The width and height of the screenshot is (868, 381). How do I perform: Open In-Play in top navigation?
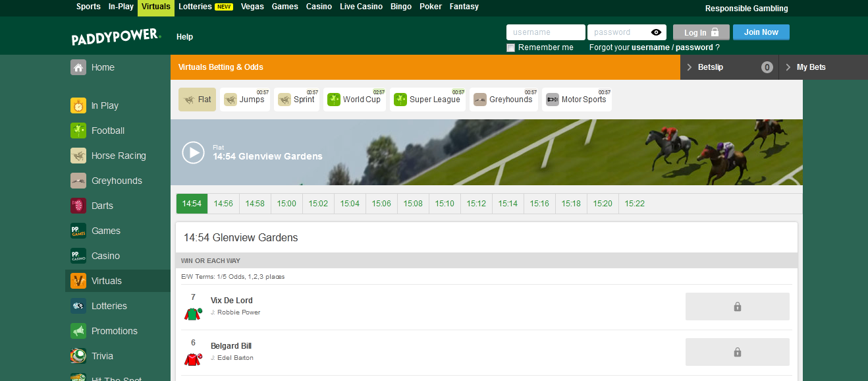click(121, 7)
